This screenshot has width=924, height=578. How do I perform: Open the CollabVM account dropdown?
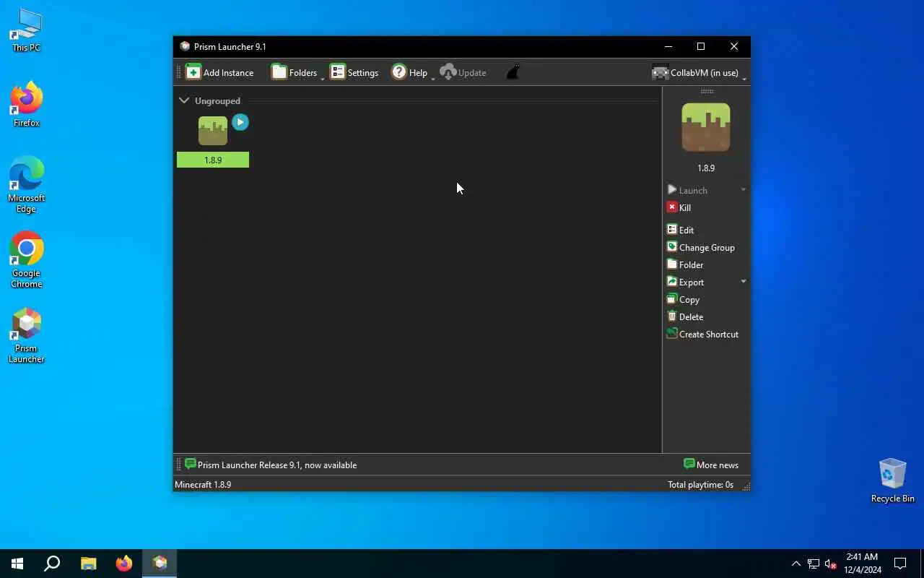[698, 72]
